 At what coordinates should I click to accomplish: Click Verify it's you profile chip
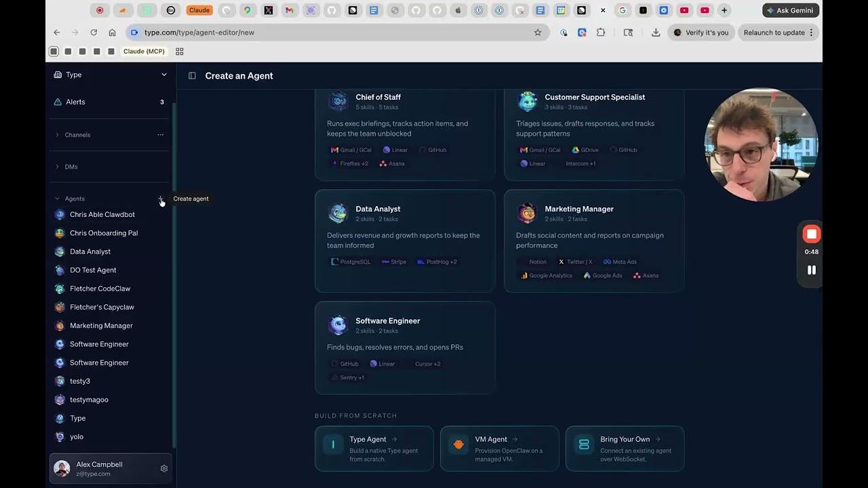[x=701, y=33]
